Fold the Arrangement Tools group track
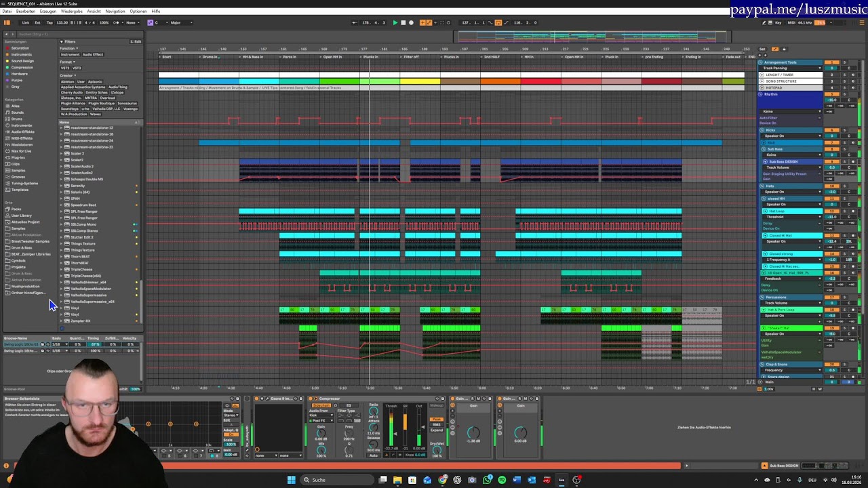868x488 pixels. (x=762, y=62)
